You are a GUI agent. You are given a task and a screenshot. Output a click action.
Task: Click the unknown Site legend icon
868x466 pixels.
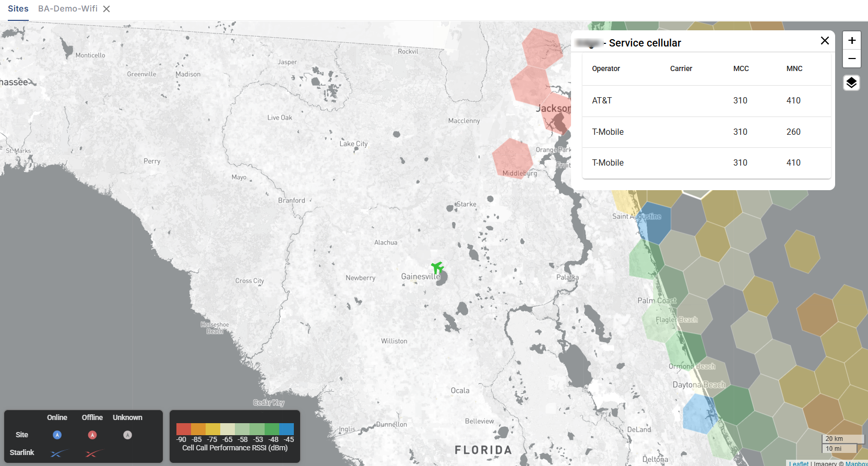click(127, 435)
